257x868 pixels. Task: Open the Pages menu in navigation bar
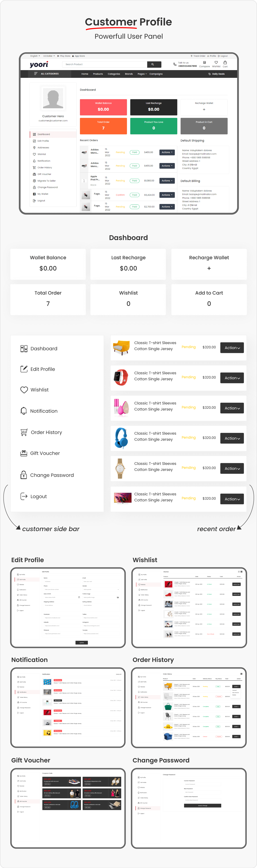tap(142, 74)
